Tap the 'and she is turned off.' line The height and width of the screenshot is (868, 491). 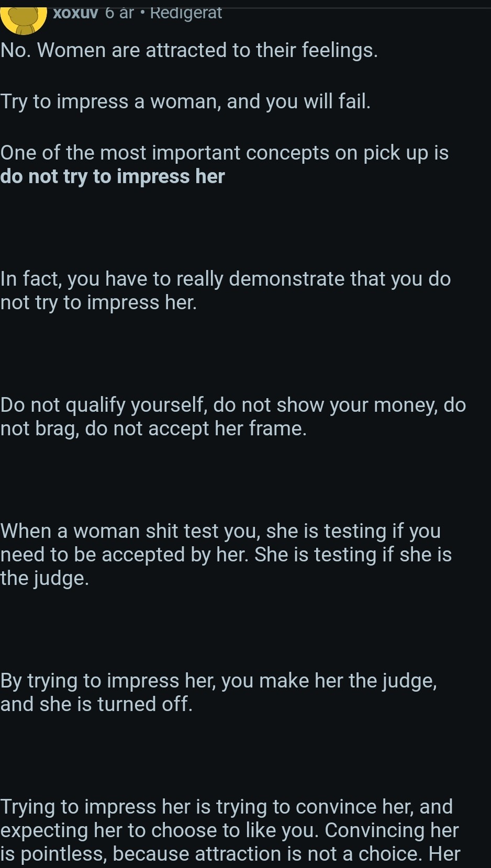[96, 704]
